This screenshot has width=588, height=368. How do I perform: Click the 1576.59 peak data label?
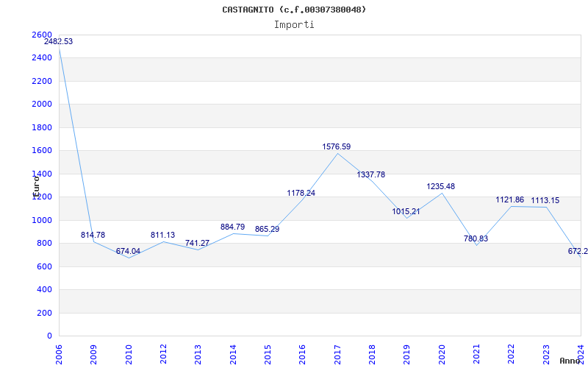click(x=337, y=146)
